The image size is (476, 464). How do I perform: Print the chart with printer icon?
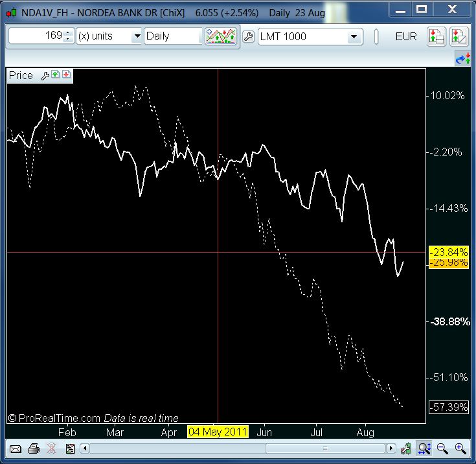[x=34, y=448]
